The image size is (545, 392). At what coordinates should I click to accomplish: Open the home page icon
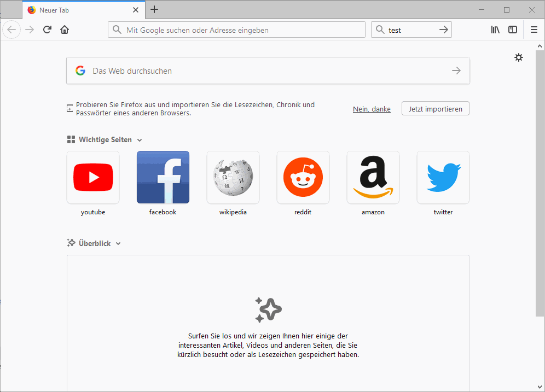65,30
